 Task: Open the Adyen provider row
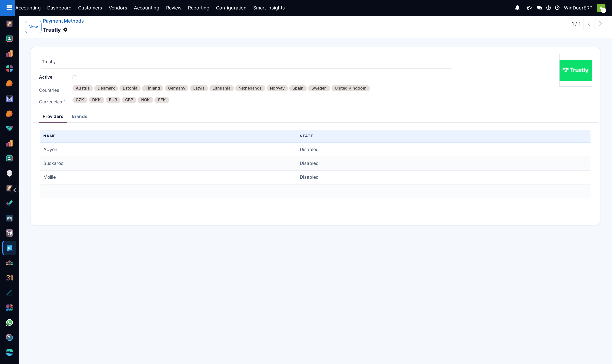315,150
